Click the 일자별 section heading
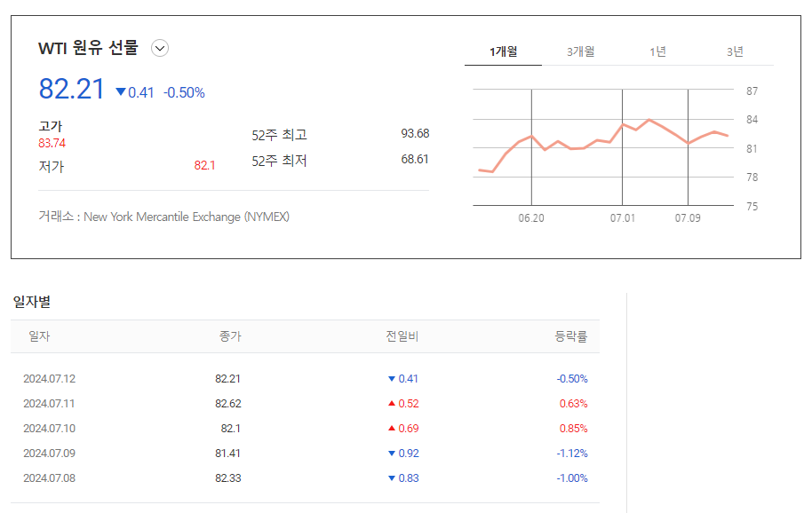The height and width of the screenshot is (513, 812). coord(32,302)
